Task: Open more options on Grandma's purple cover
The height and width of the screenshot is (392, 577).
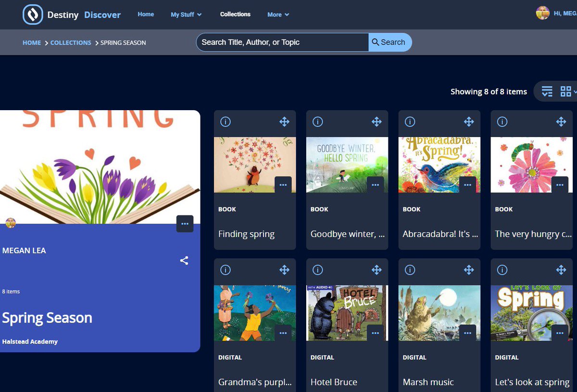Action: [x=283, y=333]
